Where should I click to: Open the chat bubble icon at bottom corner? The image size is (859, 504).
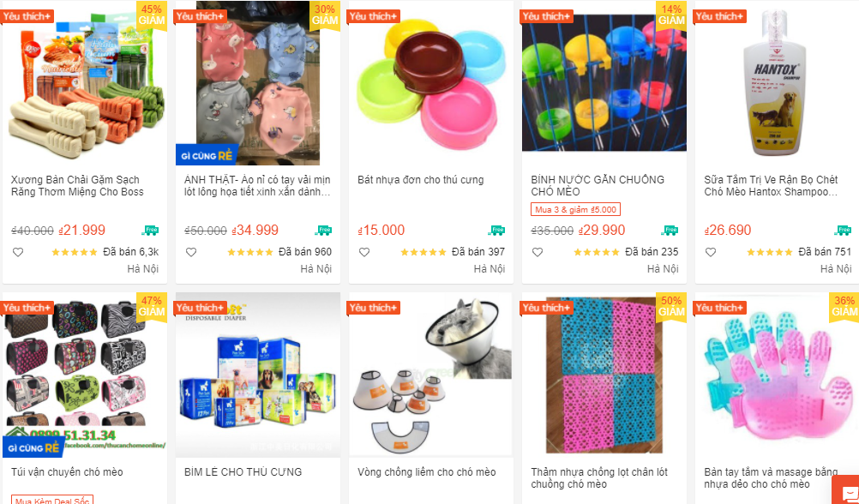click(846, 491)
